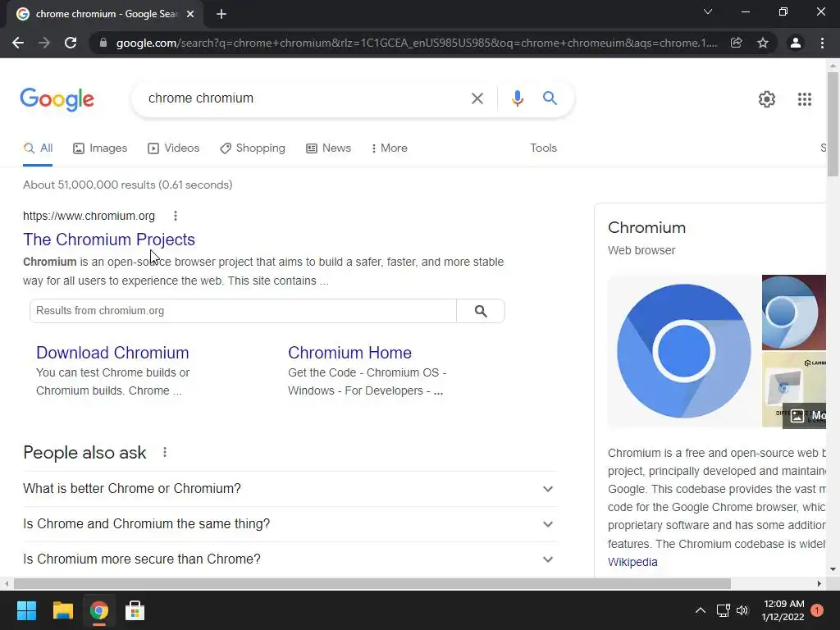Click the small blue Chromium logo thumbnail
The height and width of the screenshot is (630, 840).
click(794, 312)
